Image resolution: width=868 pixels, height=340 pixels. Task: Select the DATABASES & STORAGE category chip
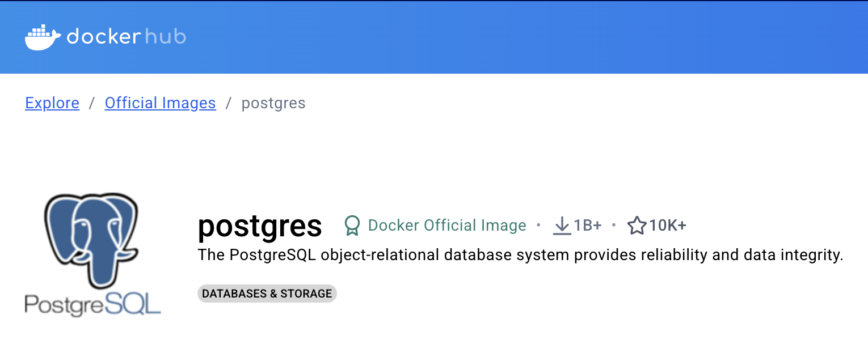pos(267,294)
